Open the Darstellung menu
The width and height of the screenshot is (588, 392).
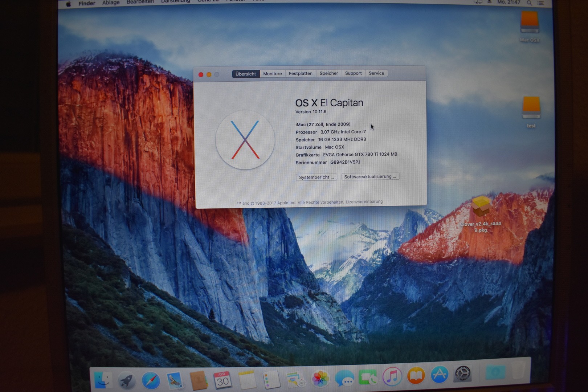pos(176,2)
